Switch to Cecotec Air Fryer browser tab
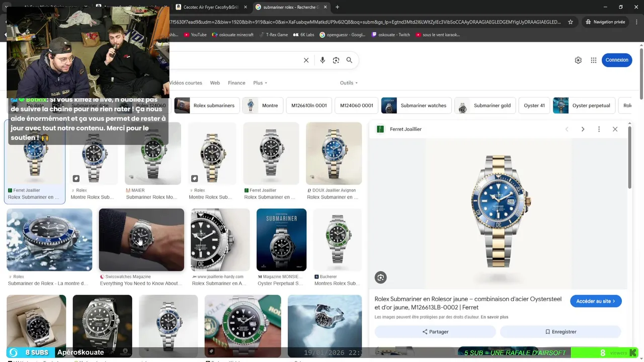This screenshot has height=362, width=644. click(210, 7)
